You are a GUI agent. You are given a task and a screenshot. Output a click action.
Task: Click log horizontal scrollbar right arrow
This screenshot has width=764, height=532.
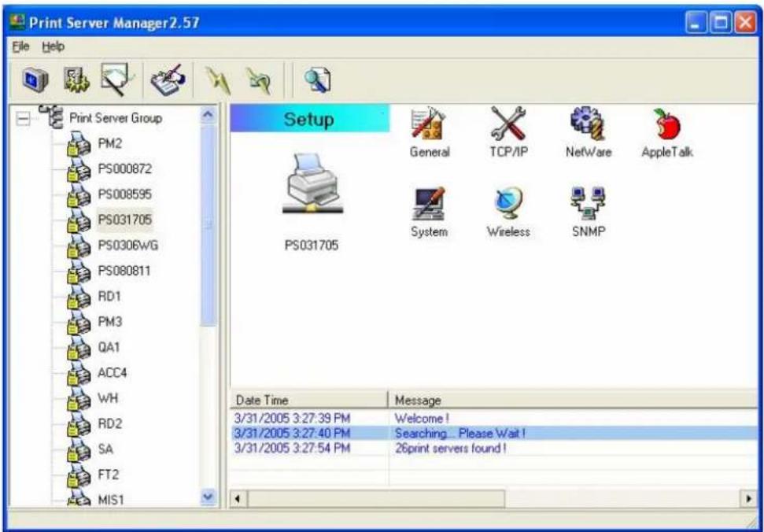click(x=749, y=500)
